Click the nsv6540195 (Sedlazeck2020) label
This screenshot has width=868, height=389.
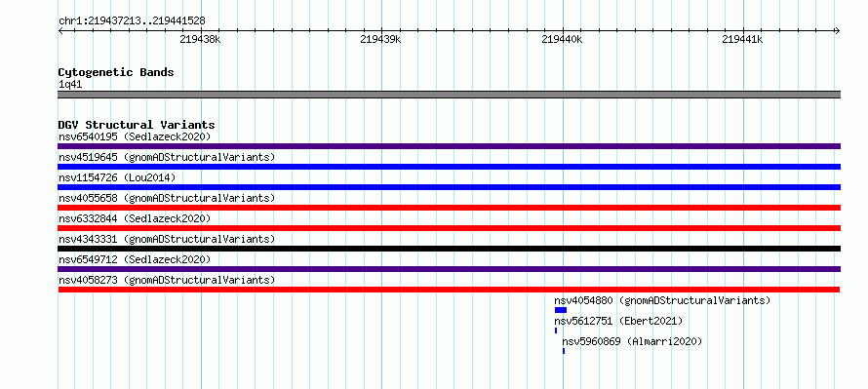pyautogui.click(x=135, y=136)
